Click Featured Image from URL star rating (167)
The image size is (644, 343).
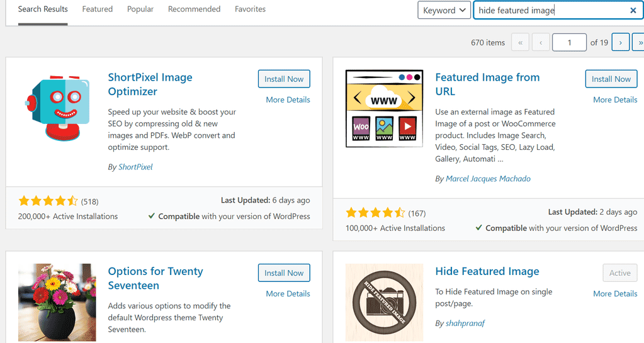(x=386, y=213)
